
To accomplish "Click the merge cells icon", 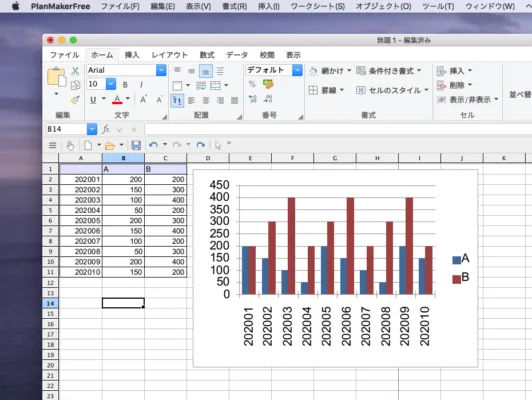I will point(215,85).
